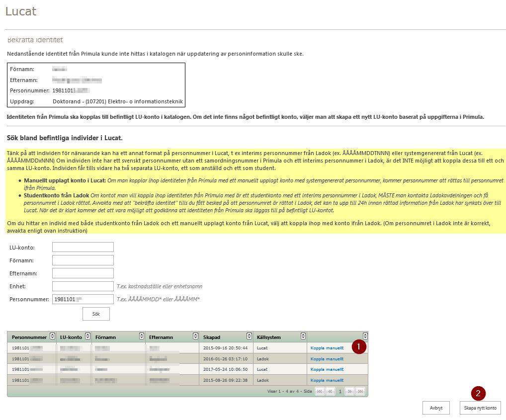Click the Sök search button

coord(96,314)
